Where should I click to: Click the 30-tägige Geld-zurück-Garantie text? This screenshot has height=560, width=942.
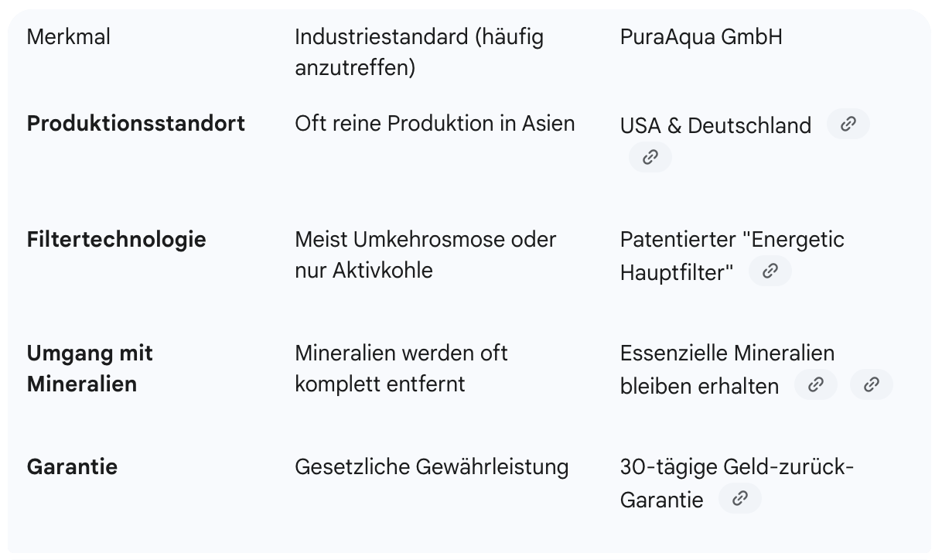[x=737, y=483]
